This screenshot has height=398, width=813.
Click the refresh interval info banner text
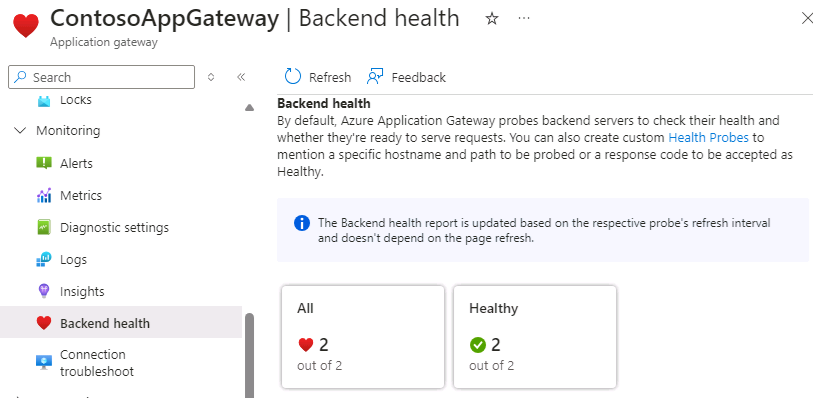coord(544,231)
